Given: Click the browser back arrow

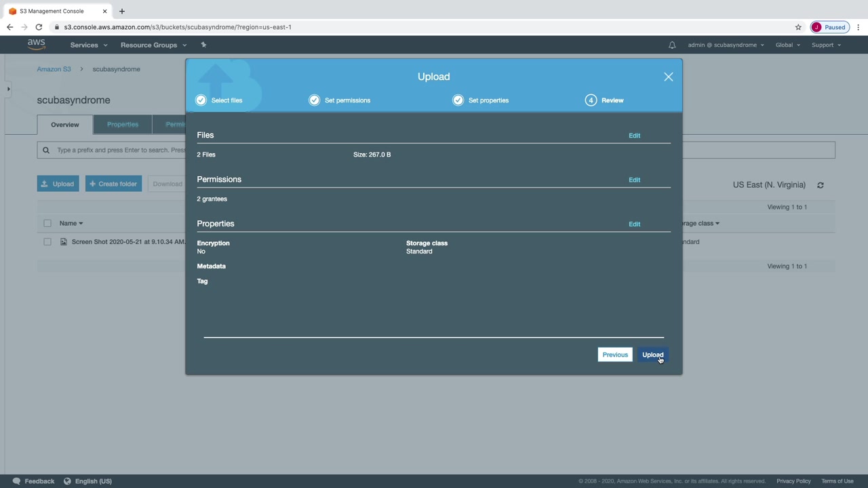Looking at the screenshot, I should click(x=9, y=27).
